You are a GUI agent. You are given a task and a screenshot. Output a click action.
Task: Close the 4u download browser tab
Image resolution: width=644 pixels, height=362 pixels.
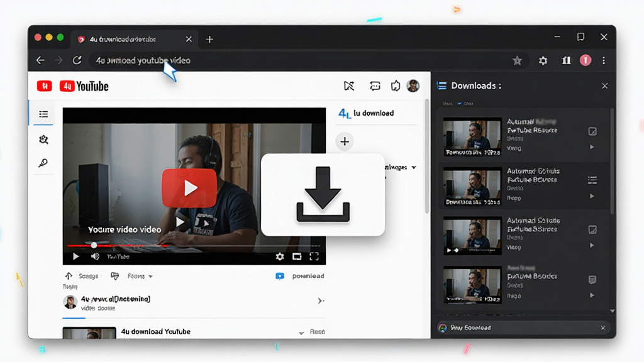point(189,39)
